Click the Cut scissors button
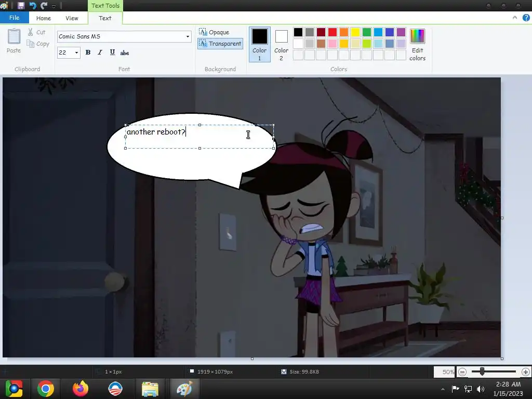The width and height of the screenshot is (532, 399). coord(37,32)
